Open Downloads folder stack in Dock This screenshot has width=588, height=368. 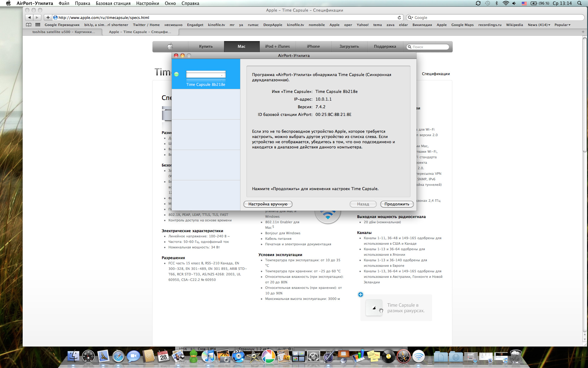coord(456,356)
